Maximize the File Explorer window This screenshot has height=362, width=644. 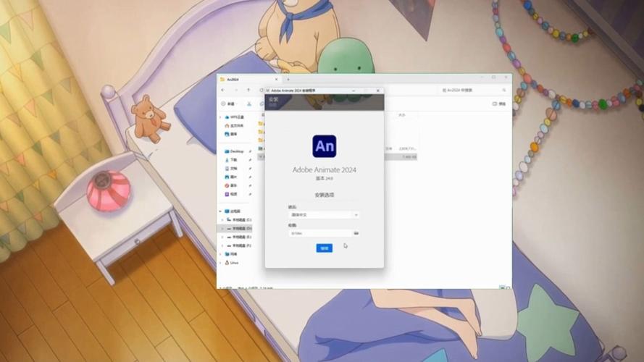click(493, 77)
